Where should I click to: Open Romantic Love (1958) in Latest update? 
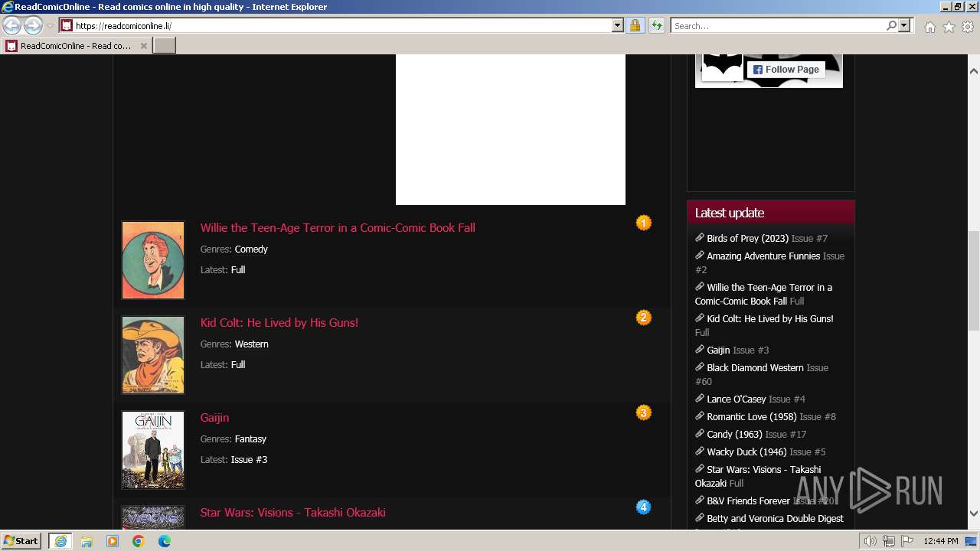752,416
